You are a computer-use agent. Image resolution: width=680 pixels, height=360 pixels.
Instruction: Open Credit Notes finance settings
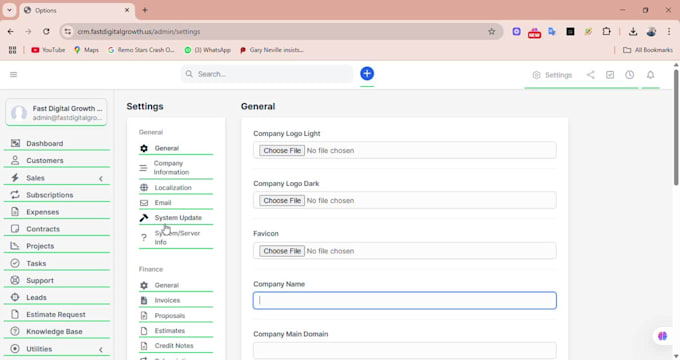coord(176,346)
